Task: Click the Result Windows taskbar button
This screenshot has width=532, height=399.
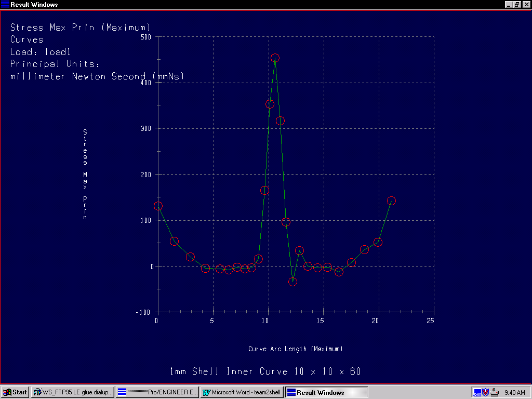Action: [x=326, y=392]
